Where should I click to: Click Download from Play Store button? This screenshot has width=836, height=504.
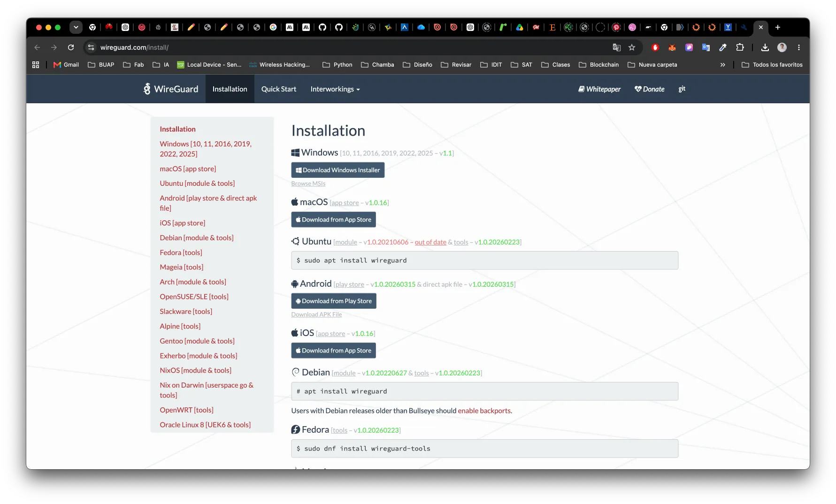334,301
